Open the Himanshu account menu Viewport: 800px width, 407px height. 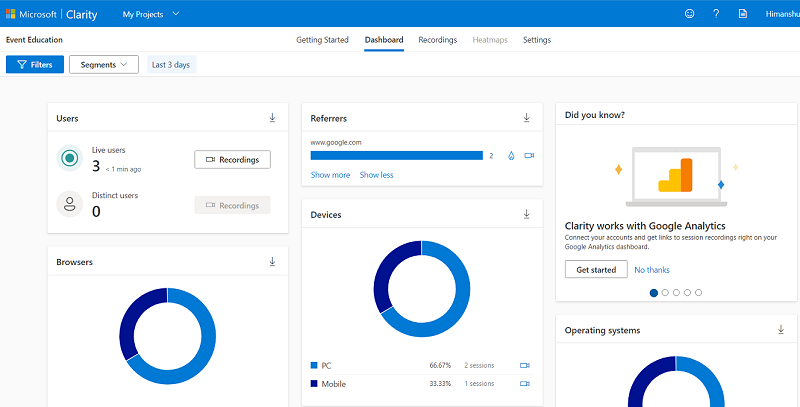click(x=782, y=14)
